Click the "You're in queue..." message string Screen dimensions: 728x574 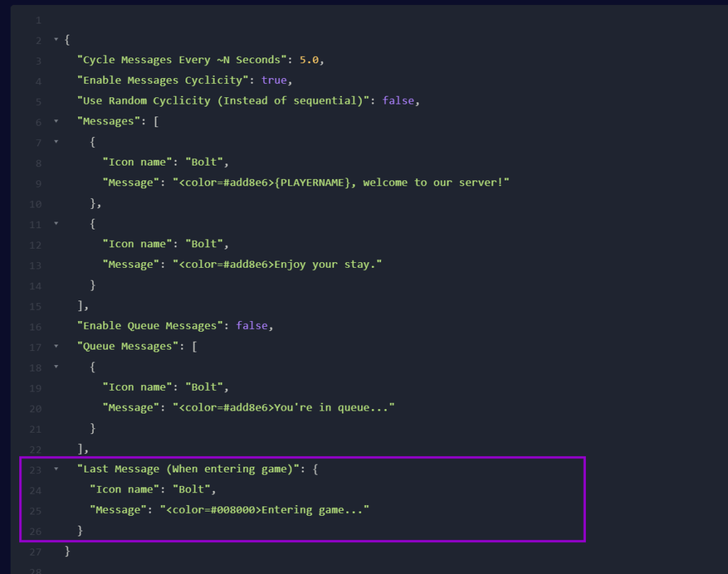click(284, 408)
